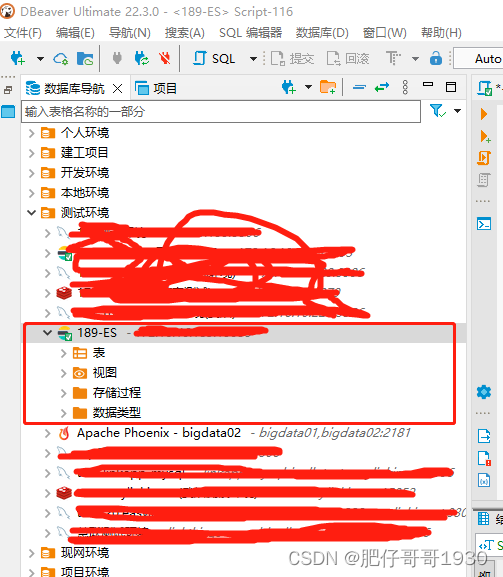Click the 回滚 rollback button
The width and height of the screenshot is (503, 577).
[348, 59]
